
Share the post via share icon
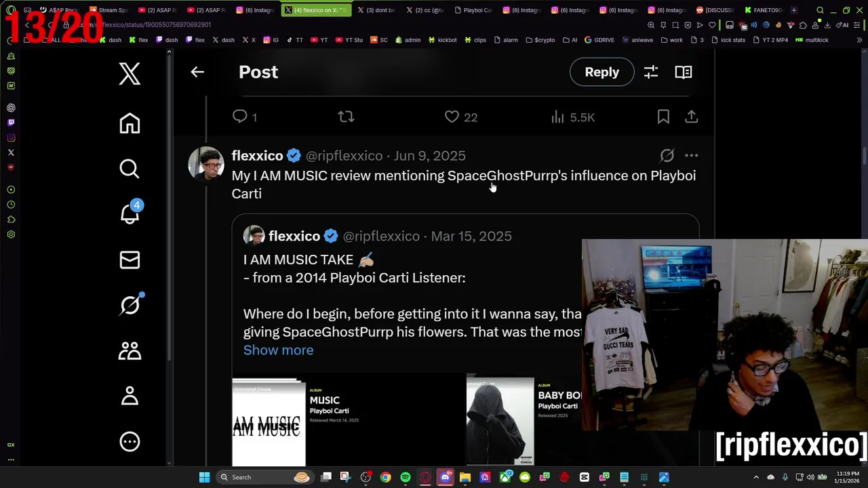click(x=691, y=117)
